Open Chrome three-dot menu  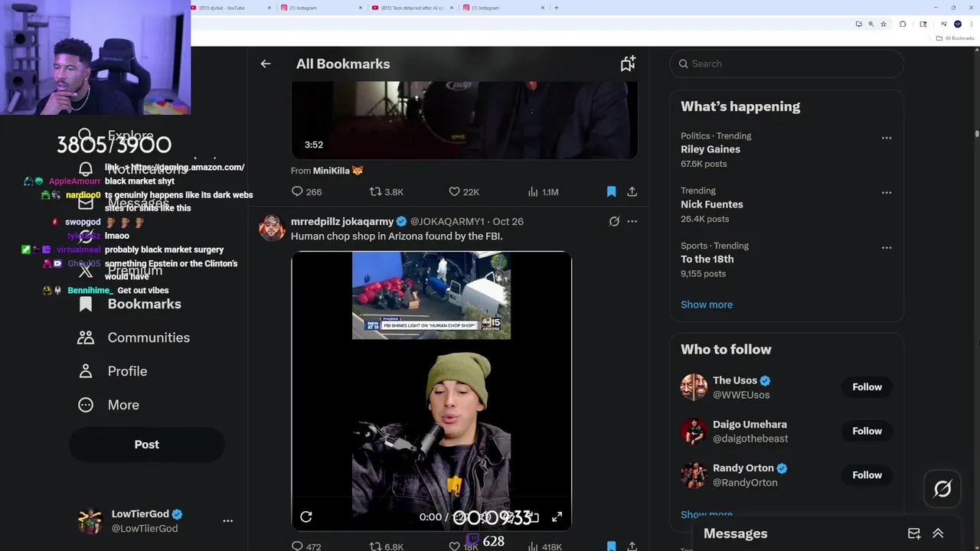(972, 24)
